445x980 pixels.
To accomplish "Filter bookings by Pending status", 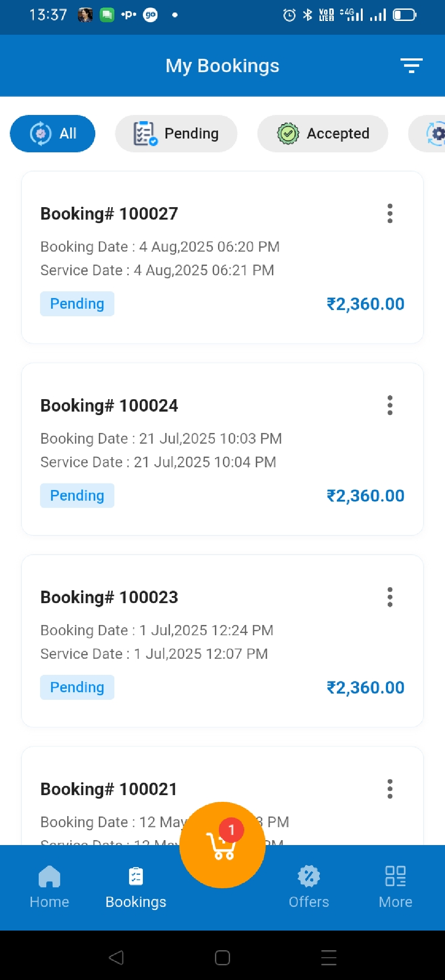I will pos(176,134).
